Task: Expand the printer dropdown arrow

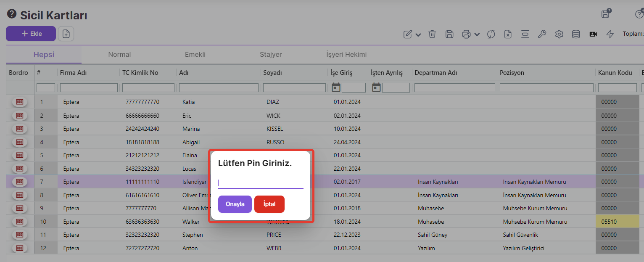Action: [x=477, y=35]
